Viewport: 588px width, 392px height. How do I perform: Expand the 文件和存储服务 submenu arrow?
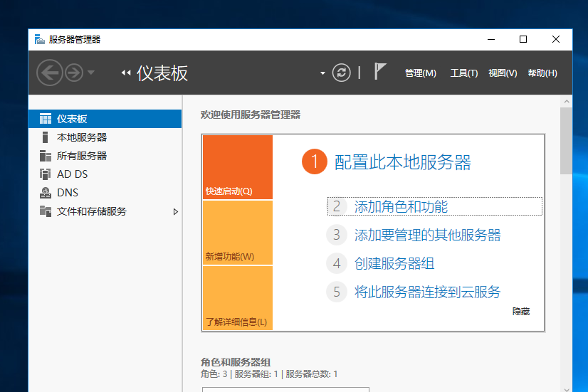[176, 211]
